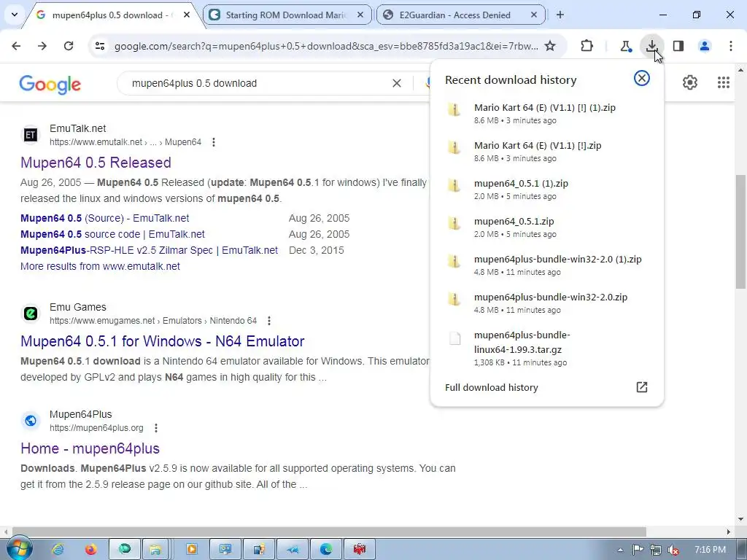
Task: Open a new browser tab
Action: coord(560,15)
